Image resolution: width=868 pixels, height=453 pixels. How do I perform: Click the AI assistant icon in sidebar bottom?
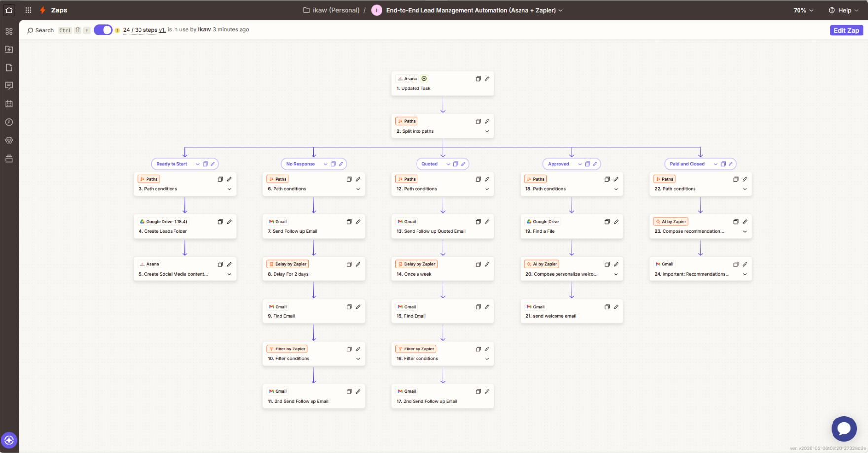tap(9, 440)
